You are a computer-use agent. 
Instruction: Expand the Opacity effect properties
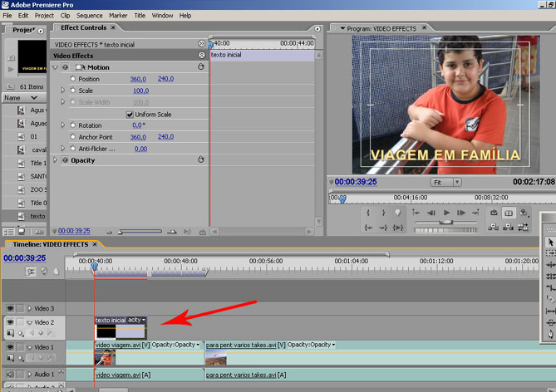(x=56, y=160)
